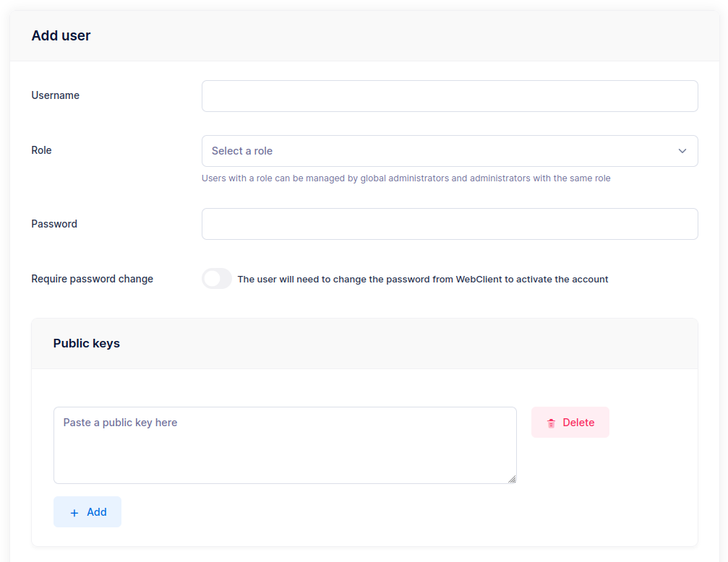Focus the Username input field

(449, 96)
